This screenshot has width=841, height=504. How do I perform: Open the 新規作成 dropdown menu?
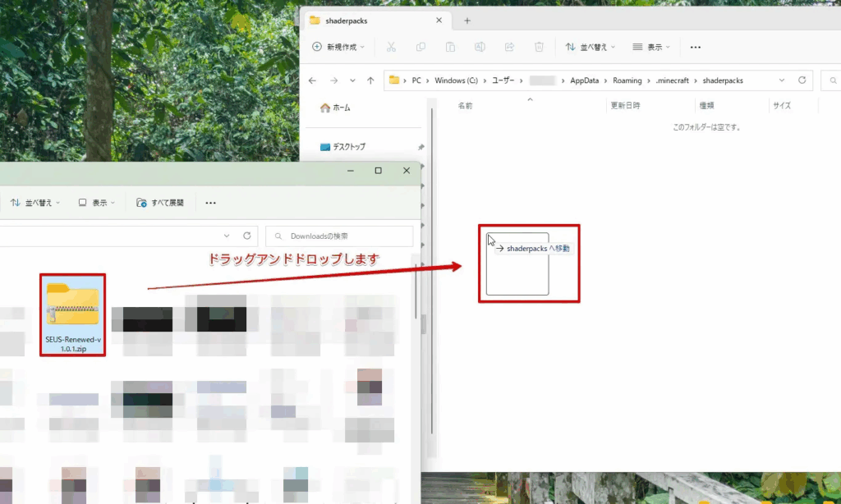[338, 48]
